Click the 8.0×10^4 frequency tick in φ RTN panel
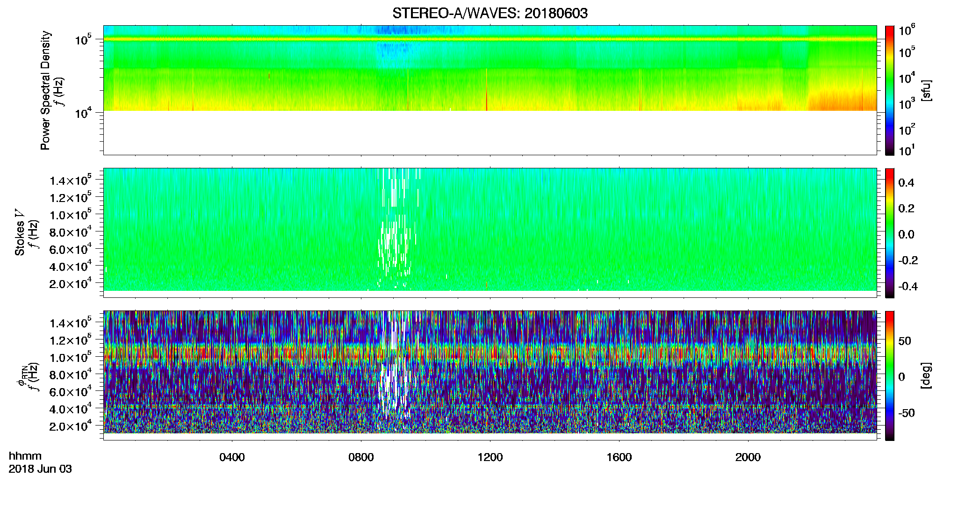980x505 pixels. (71, 374)
